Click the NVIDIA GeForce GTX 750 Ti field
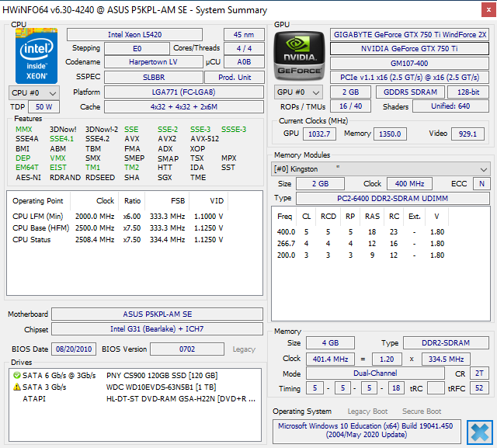 coord(409,48)
